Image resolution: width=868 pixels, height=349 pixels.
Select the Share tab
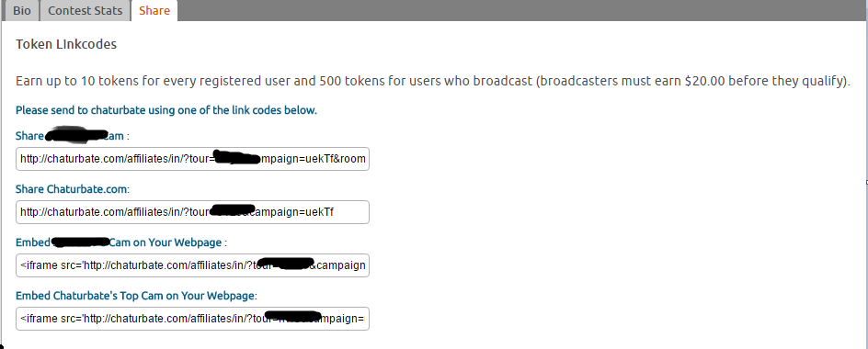tap(154, 10)
